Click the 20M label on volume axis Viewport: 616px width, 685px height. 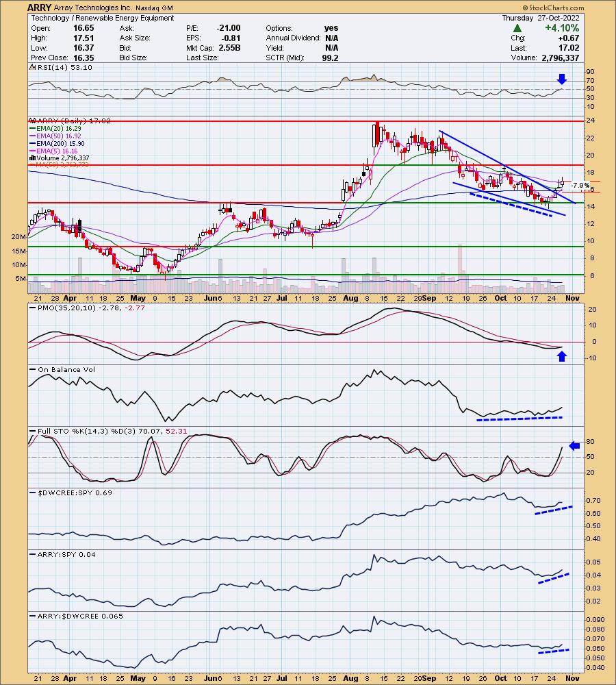18,237
